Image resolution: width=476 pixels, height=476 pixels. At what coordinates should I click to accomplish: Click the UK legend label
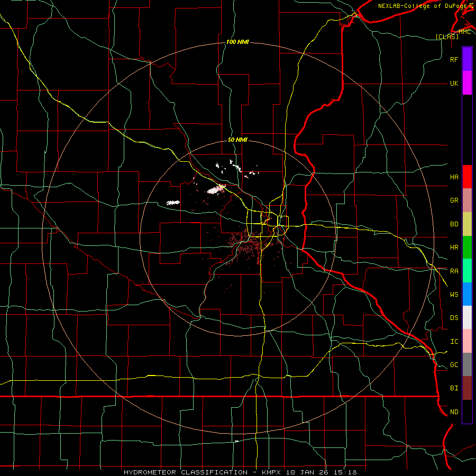coord(454,83)
